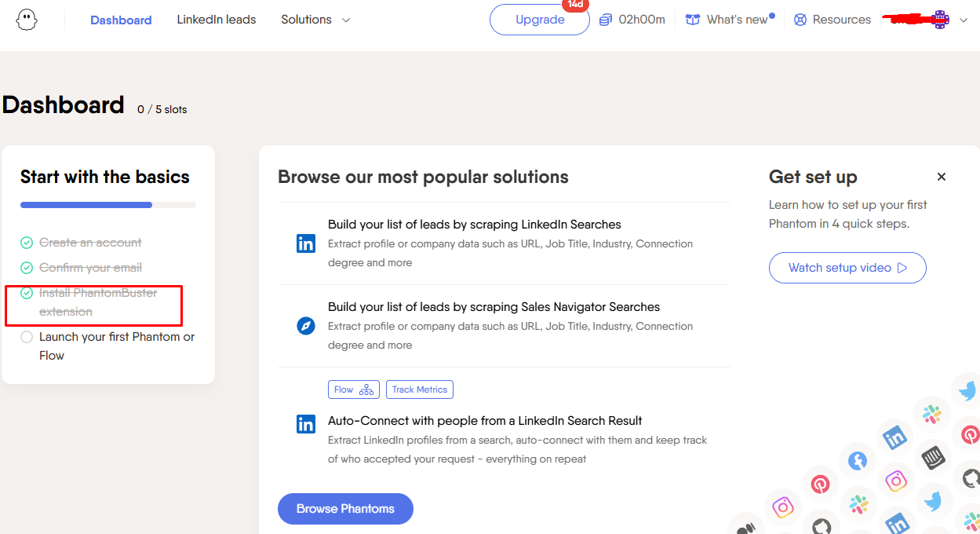Click the What's new gift icon

pyautogui.click(x=693, y=20)
